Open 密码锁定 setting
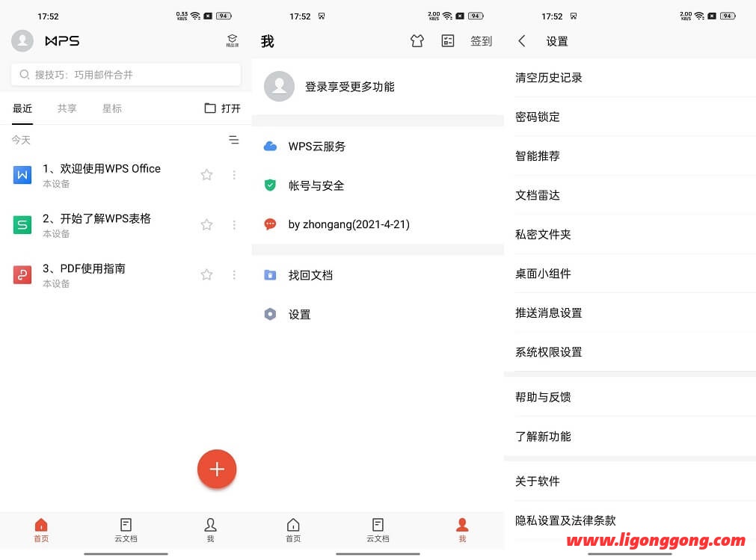The height and width of the screenshot is (560, 756). (x=630, y=117)
